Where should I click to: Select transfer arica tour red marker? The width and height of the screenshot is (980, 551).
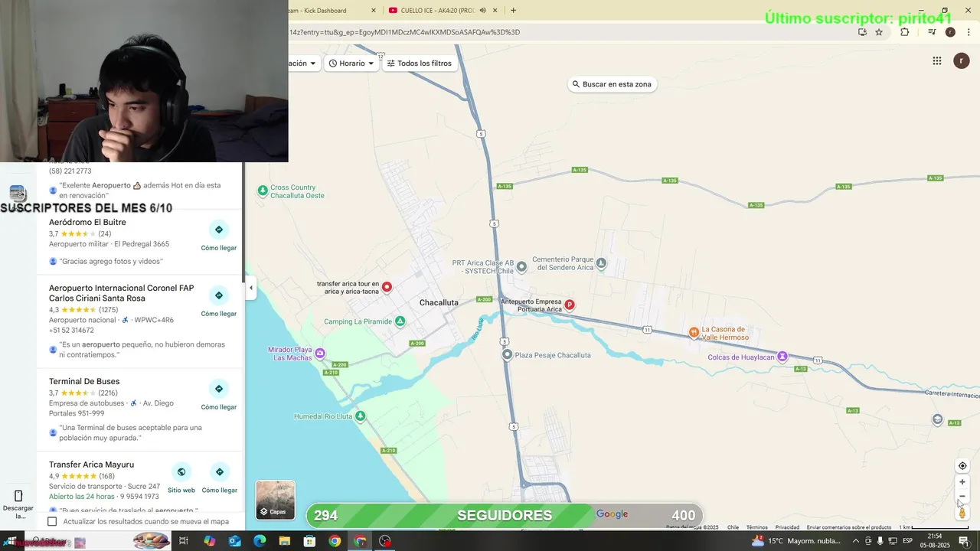click(387, 287)
